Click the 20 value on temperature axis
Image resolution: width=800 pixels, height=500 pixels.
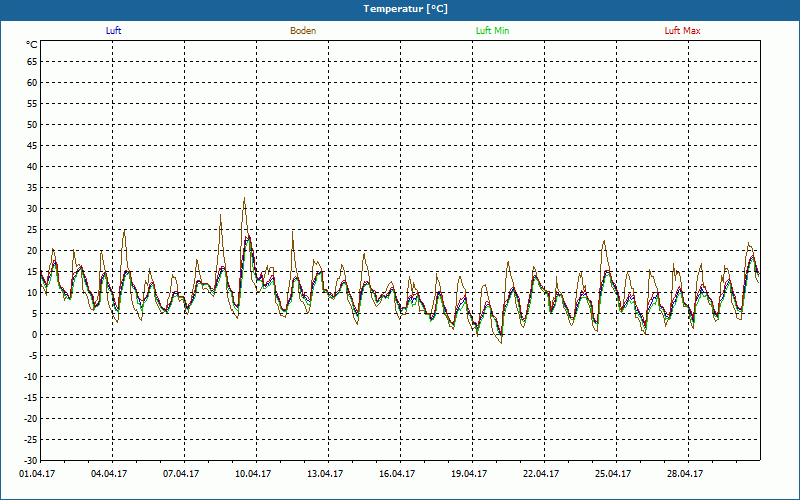(x=32, y=251)
